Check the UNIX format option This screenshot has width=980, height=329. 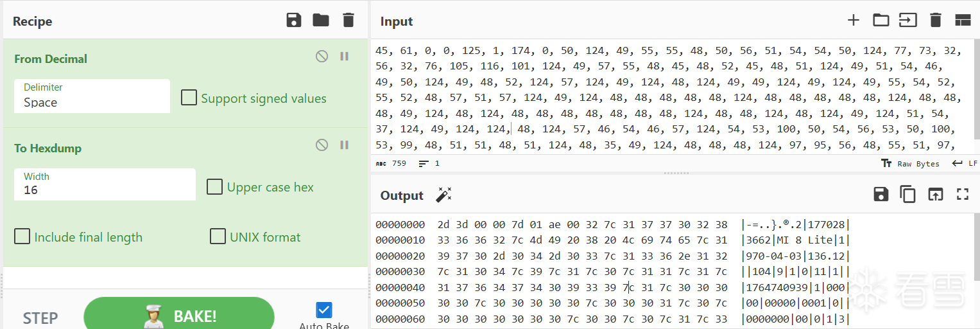(x=218, y=236)
